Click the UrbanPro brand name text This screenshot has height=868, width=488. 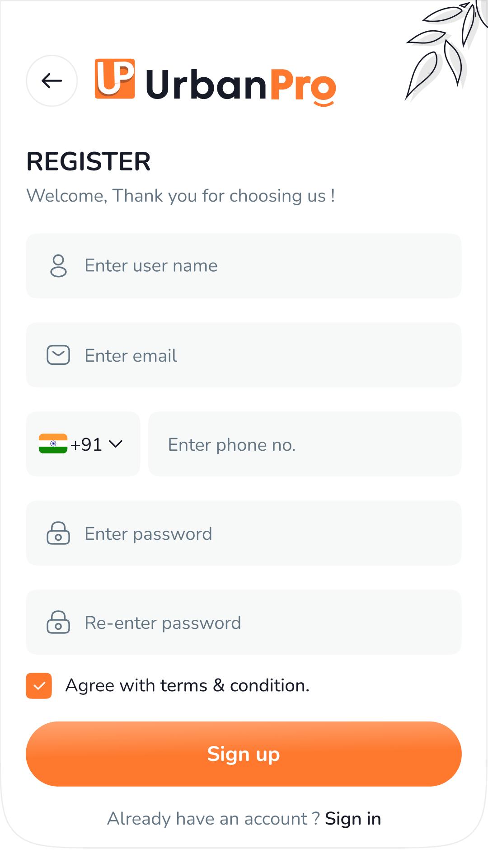241,85
